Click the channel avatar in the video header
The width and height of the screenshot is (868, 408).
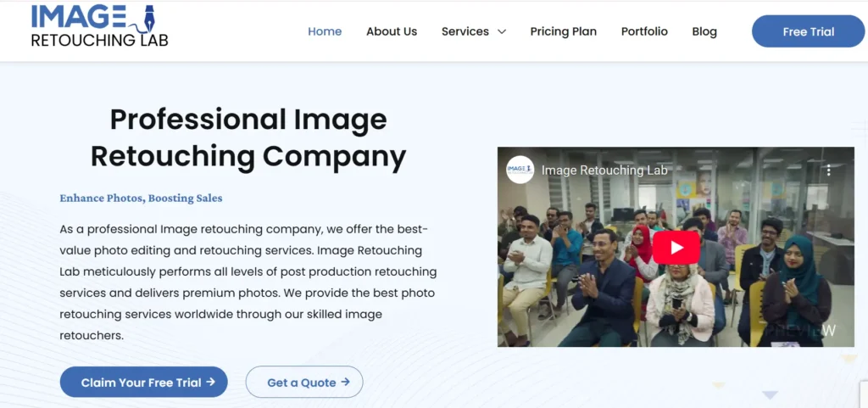520,170
